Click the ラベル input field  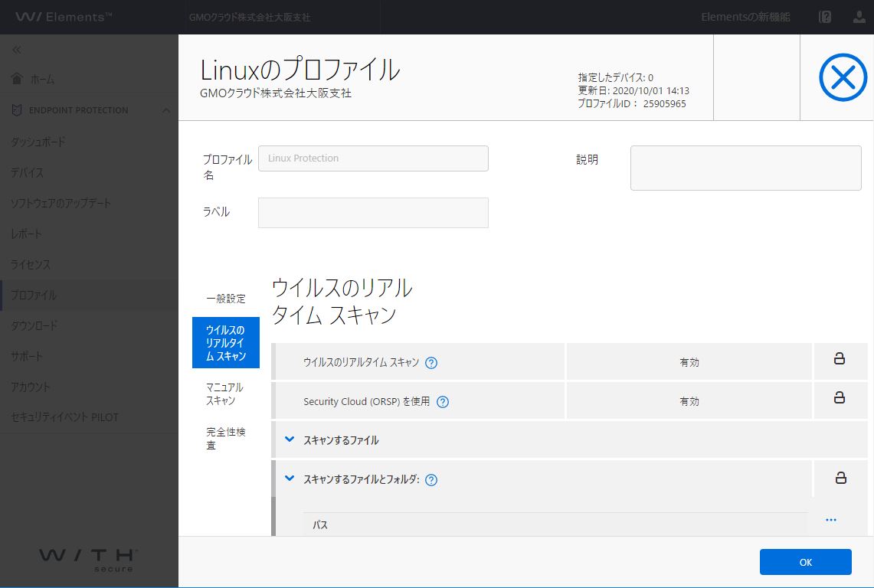[x=374, y=212]
